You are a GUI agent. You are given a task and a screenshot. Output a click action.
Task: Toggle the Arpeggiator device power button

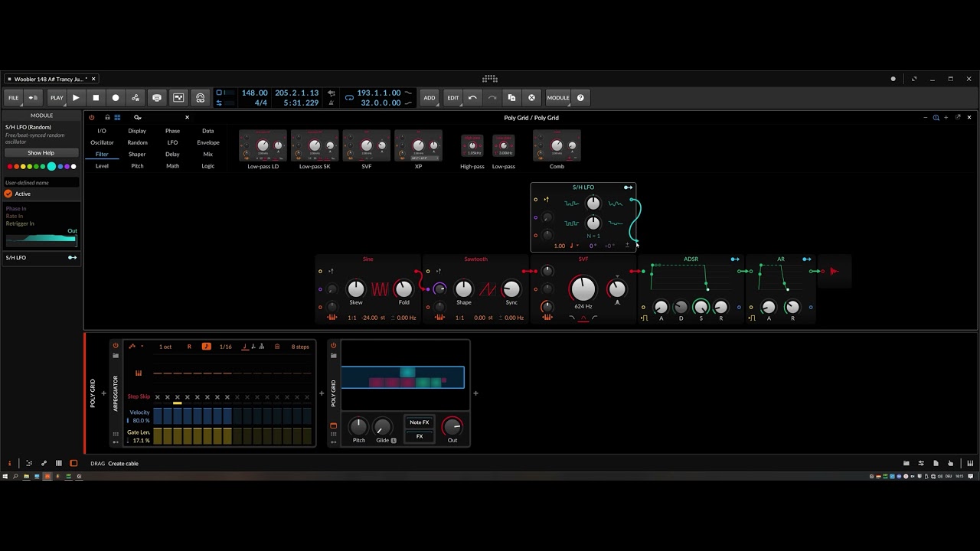[x=116, y=346]
